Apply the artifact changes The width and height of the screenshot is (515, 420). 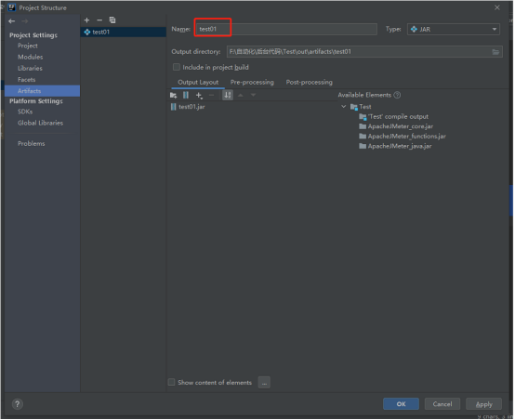(x=483, y=404)
